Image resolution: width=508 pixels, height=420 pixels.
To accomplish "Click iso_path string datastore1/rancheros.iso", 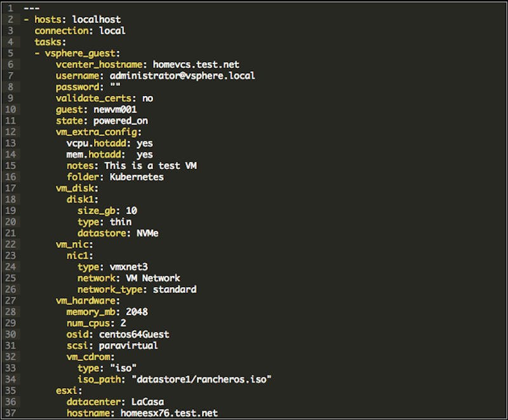I will coord(201,379).
